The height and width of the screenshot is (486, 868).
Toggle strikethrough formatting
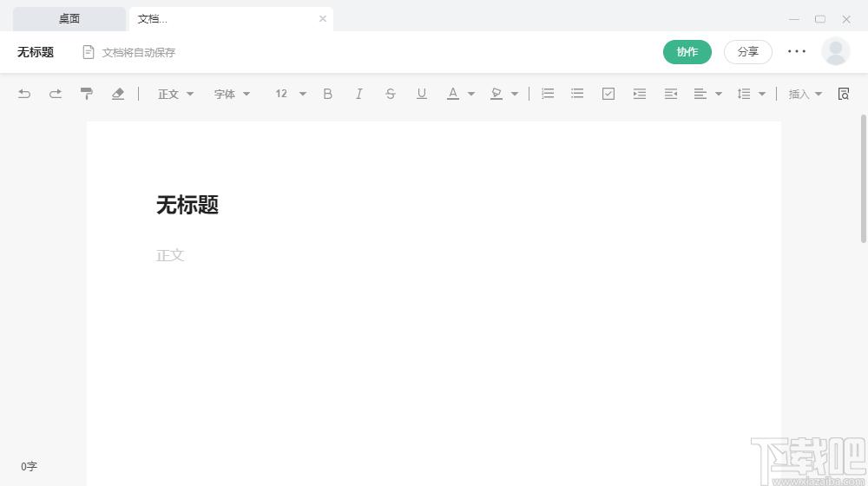391,94
